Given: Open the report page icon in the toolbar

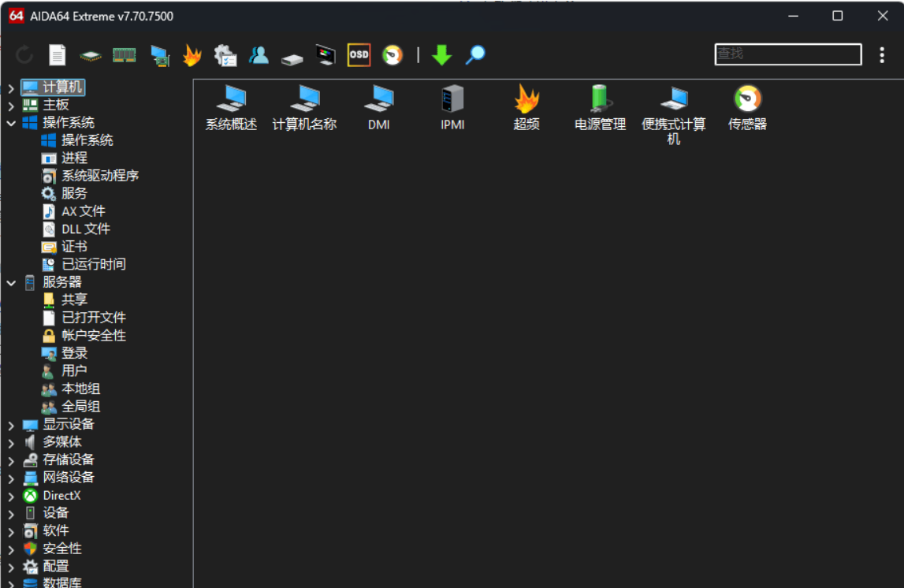Looking at the screenshot, I should 57,55.
